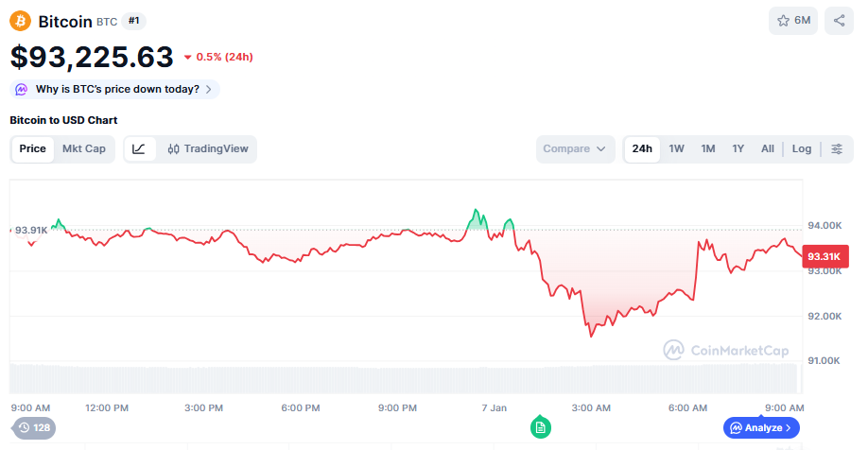Switch to line chart view icon
Screen dimensions: 868x450
(x=139, y=148)
